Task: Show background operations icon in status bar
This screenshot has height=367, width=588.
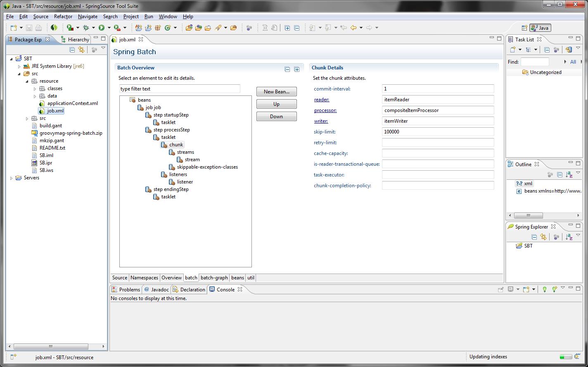Action: [x=577, y=357]
